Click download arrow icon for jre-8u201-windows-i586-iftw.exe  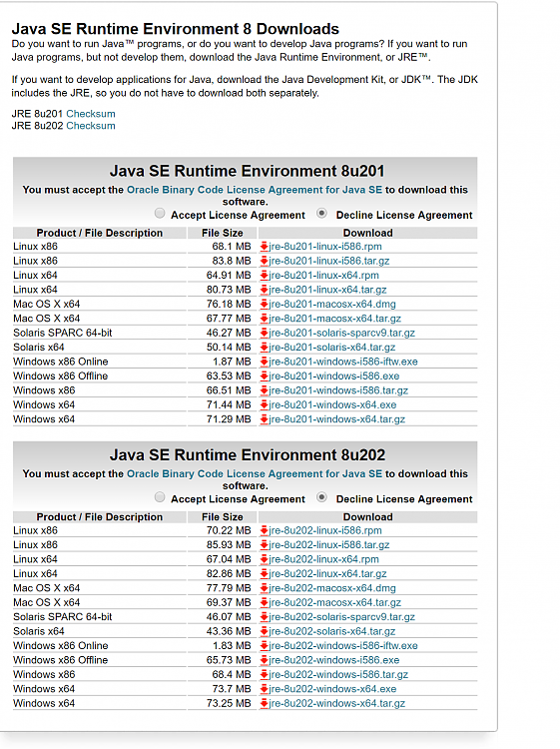(264, 362)
